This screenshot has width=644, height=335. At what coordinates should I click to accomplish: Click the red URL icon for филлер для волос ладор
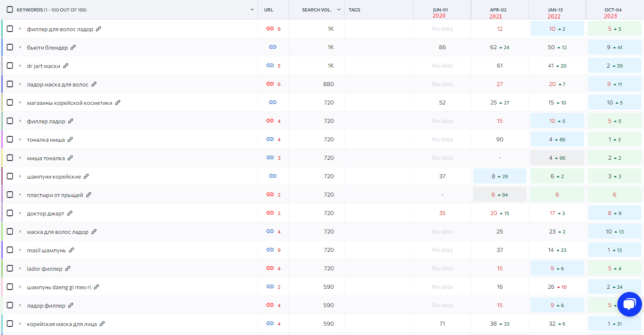pos(270,29)
